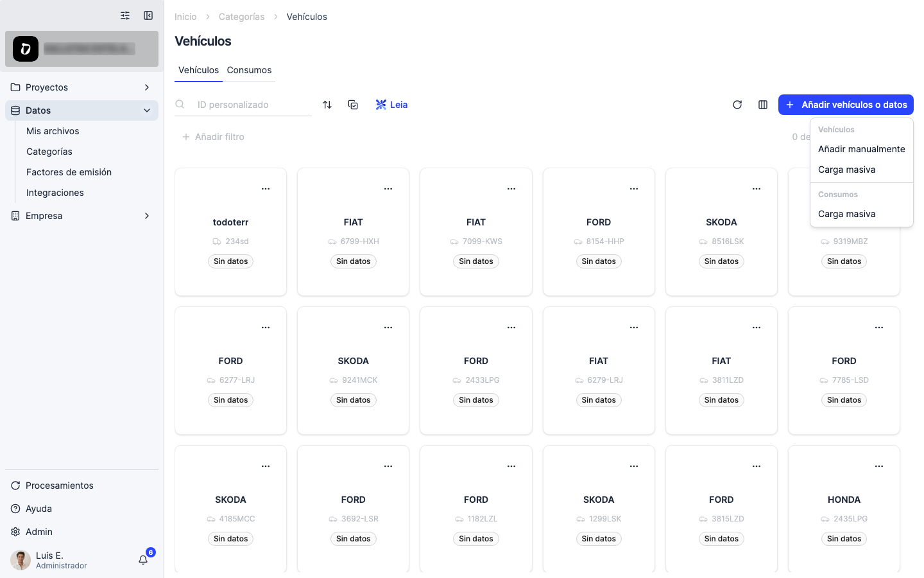Open options menu for FORD 3692-LSR
The width and height of the screenshot is (924, 578).
pyautogui.click(x=388, y=466)
